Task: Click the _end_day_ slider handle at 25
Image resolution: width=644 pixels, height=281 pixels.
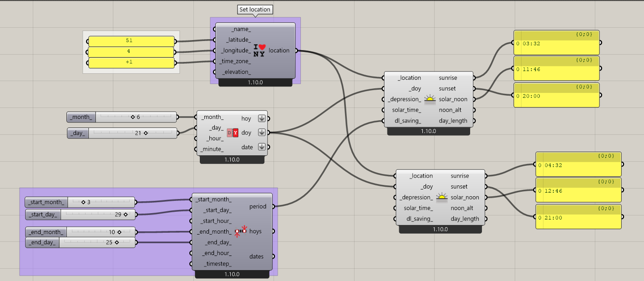Action: (x=117, y=243)
